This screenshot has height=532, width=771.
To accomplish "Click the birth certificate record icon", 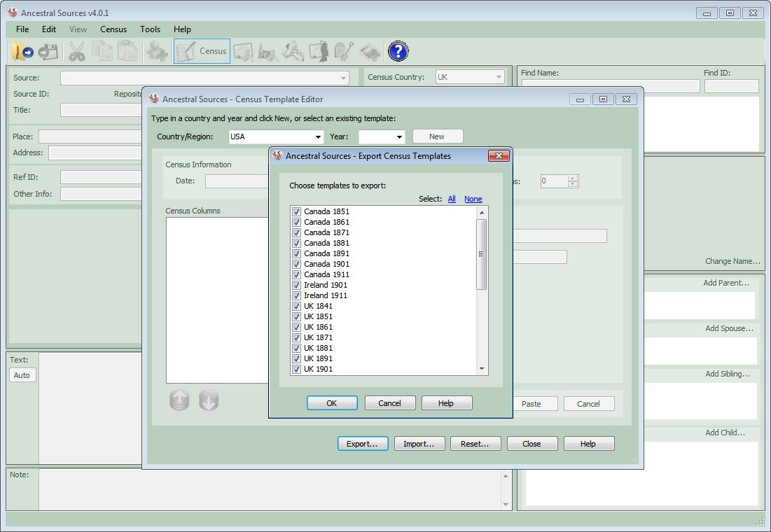I will [244, 51].
